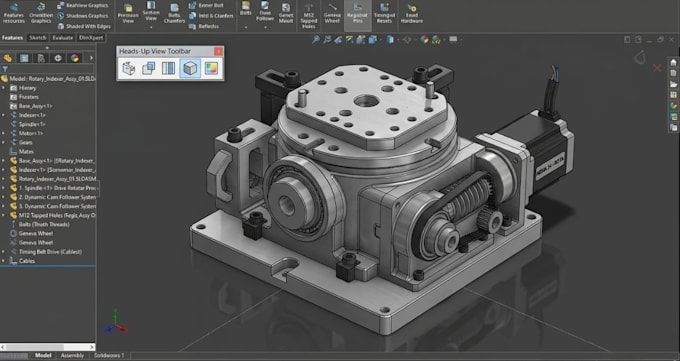680x361 pixels.
Task: Select the Mates tree item
Action: [22, 151]
